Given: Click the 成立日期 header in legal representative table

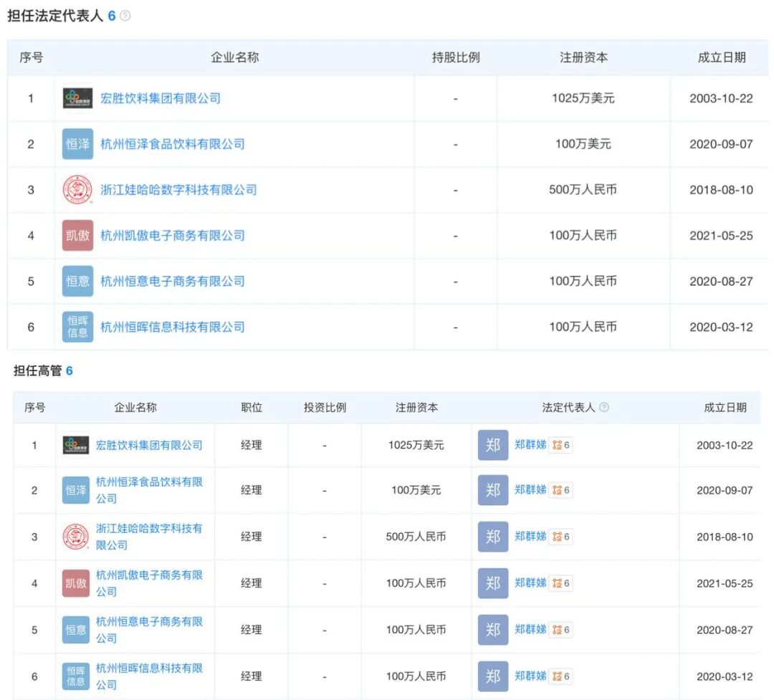Looking at the screenshot, I should pos(721,58).
